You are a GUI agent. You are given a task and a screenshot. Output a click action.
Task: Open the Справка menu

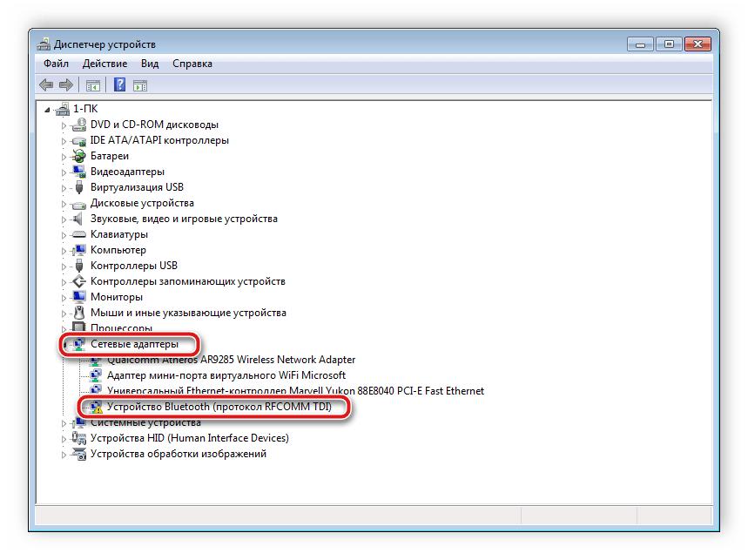192,64
